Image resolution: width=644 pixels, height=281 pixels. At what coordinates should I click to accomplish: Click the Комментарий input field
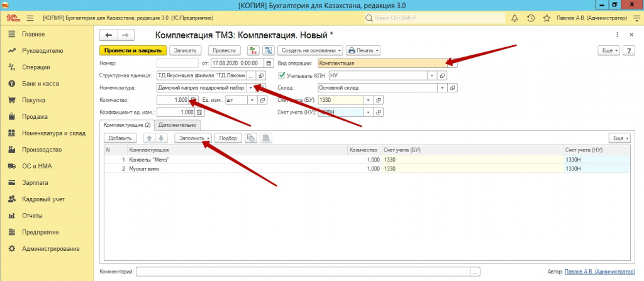(x=303, y=272)
